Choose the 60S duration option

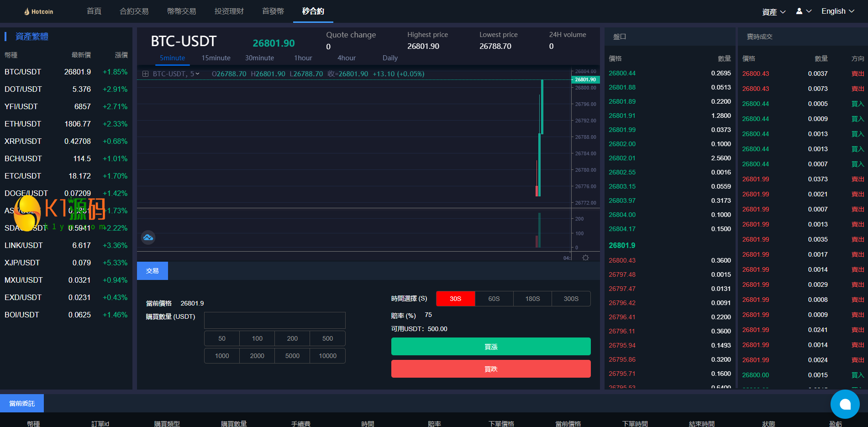click(494, 299)
